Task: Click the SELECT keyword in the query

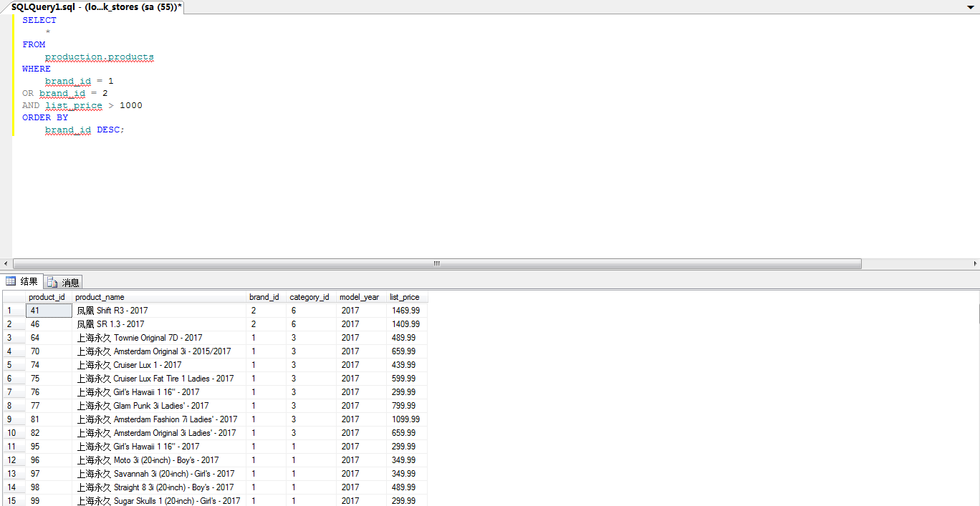Action: 39,20
